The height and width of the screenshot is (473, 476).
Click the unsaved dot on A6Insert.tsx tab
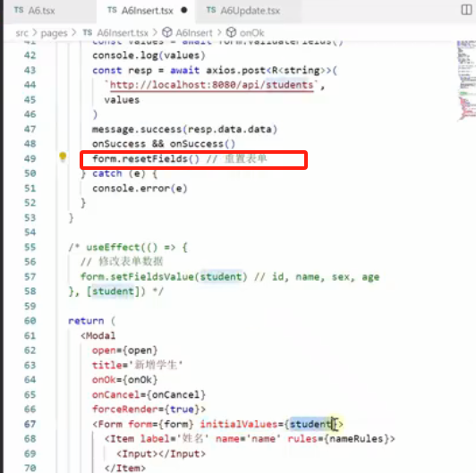pos(184,11)
